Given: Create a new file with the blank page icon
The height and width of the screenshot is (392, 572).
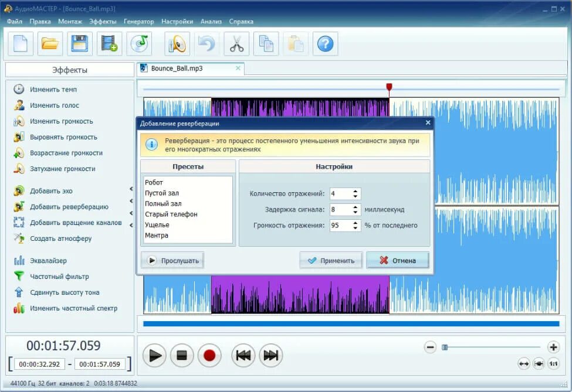Looking at the screenshot, I should point(21,44).
